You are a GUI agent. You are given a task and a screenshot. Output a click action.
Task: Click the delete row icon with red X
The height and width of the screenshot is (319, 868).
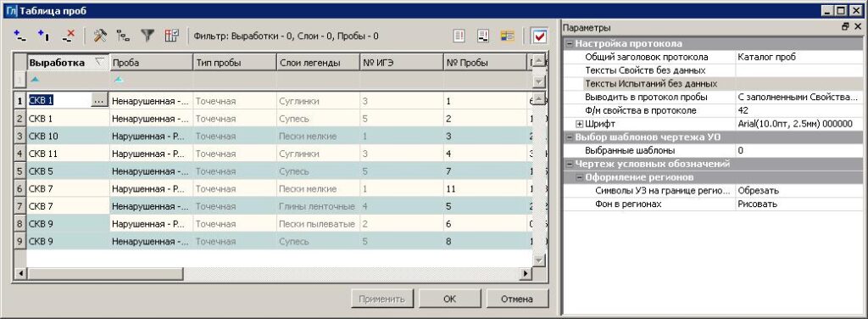(x=69, y=36)
